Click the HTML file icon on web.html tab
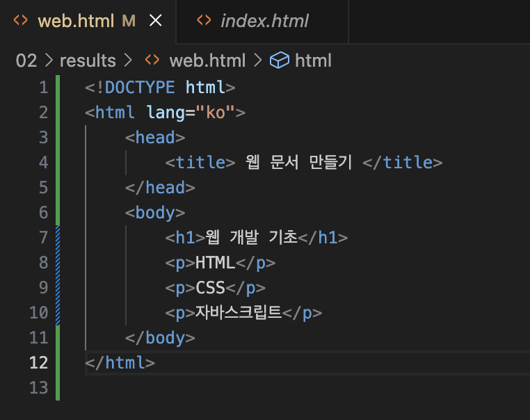Screen dimensions: 530x420 click(x=20, y=20)
